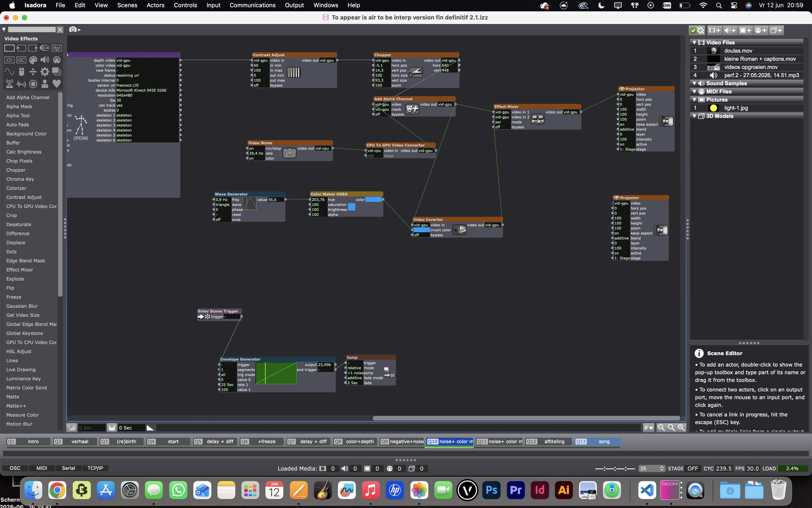This screenshot has width=812, height=508.
Task: Select the MIDI connector toolbox group
Action: (56, 60)
